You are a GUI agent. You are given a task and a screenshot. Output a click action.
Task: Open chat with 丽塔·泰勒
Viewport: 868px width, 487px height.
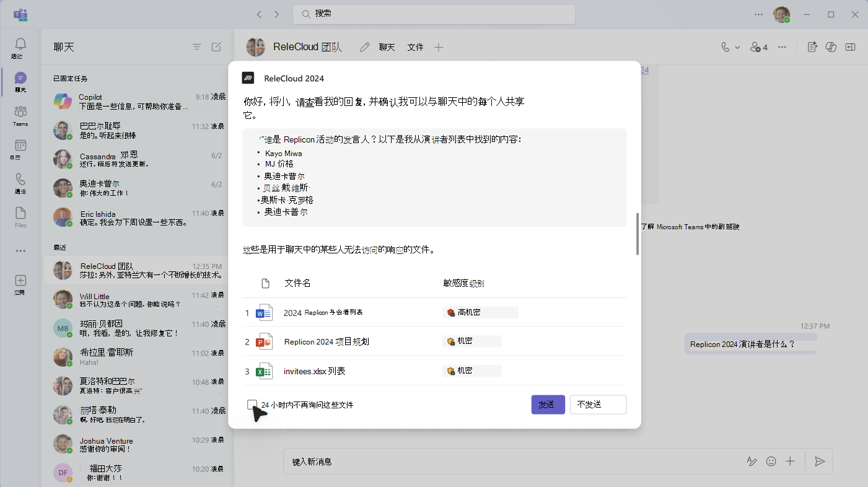tap(139, 415)
